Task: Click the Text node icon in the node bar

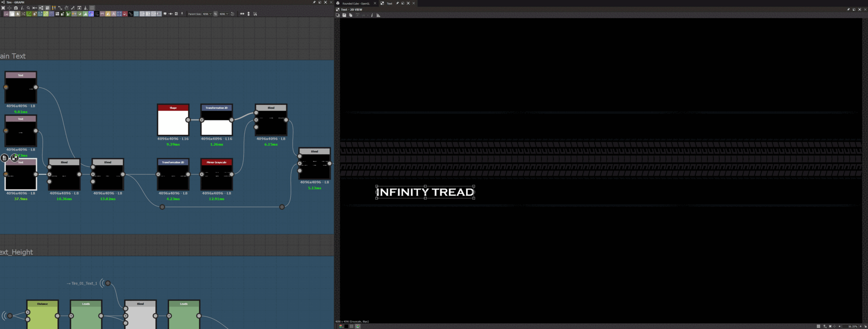Action: point(113,14)
